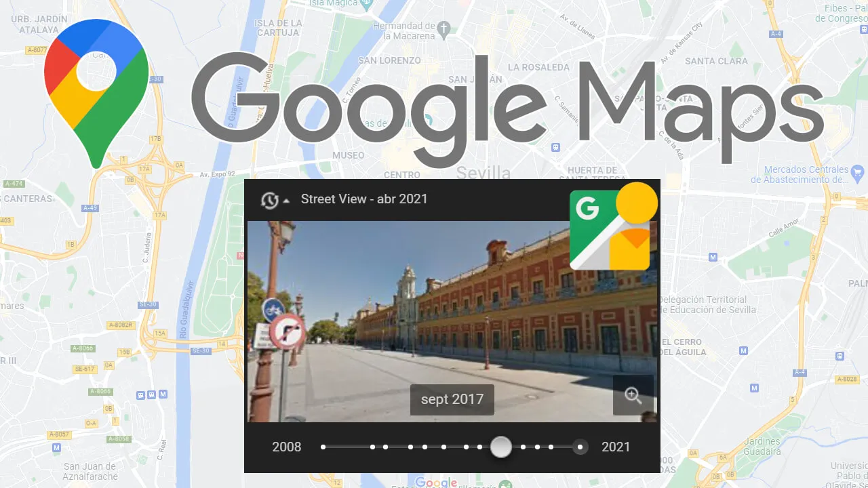This screenshot has width=868, height=488.
Task: Click the A-8077 road shield
Action: click(x=37, y=50)
